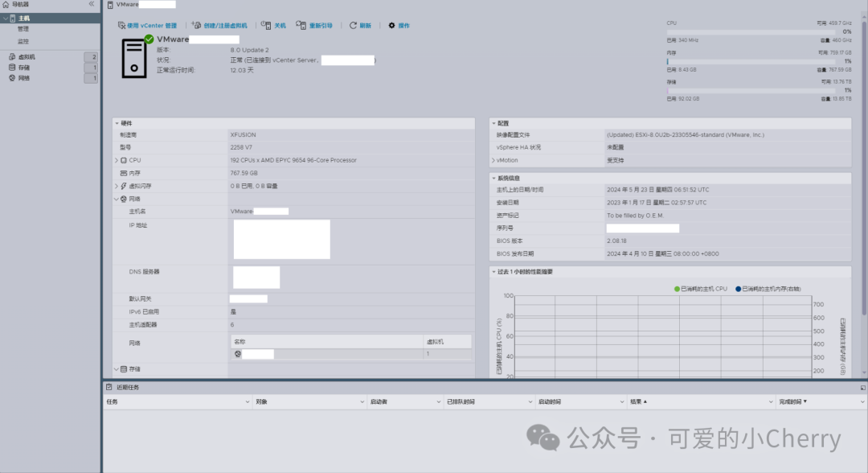The image size is (868, 473).
Task: Click the large host server icon
Action: pos(134,59)
